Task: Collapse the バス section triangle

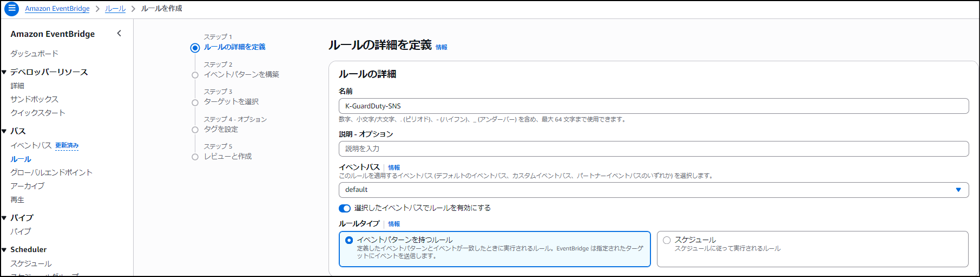Action: pos(4,131)
